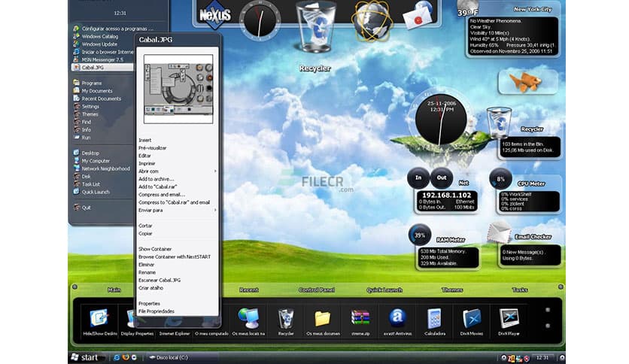Switch to the Quick Launch dock tab

tap(384, 290)
